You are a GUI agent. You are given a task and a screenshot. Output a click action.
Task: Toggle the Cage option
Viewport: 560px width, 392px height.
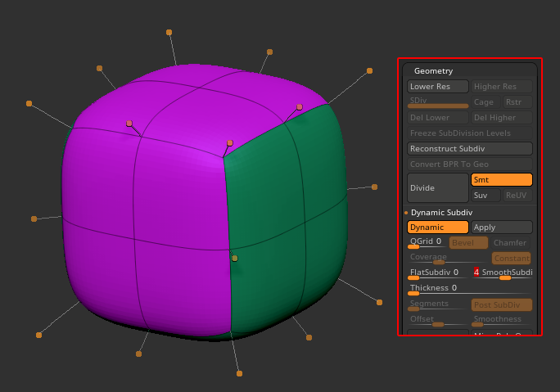coord(484,102)
